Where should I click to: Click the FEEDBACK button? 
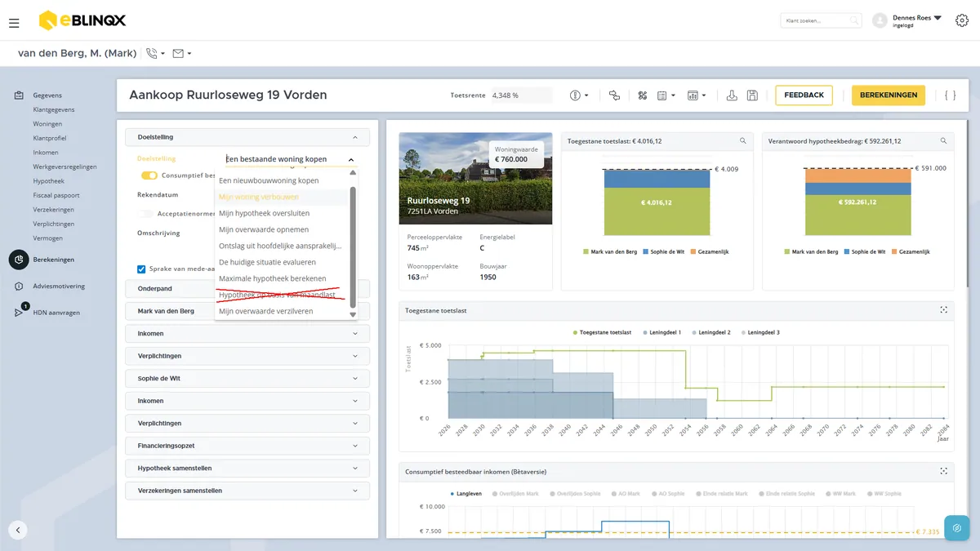tap(804, 96)
